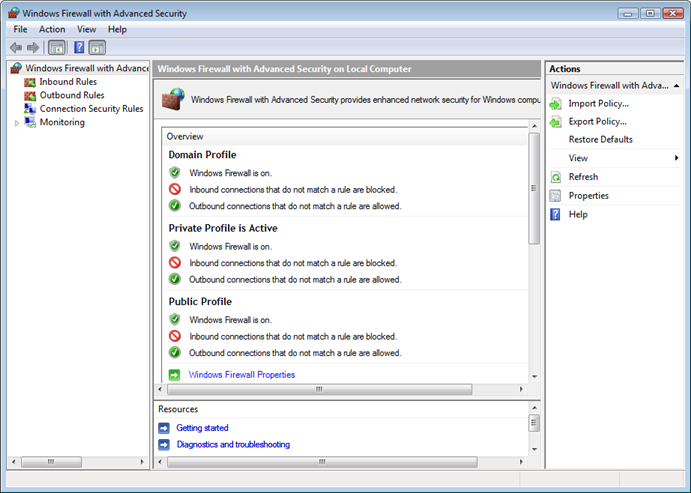Select Monitoring in the tree
Screen dimensions: 691x493
(x=62, y=122)
